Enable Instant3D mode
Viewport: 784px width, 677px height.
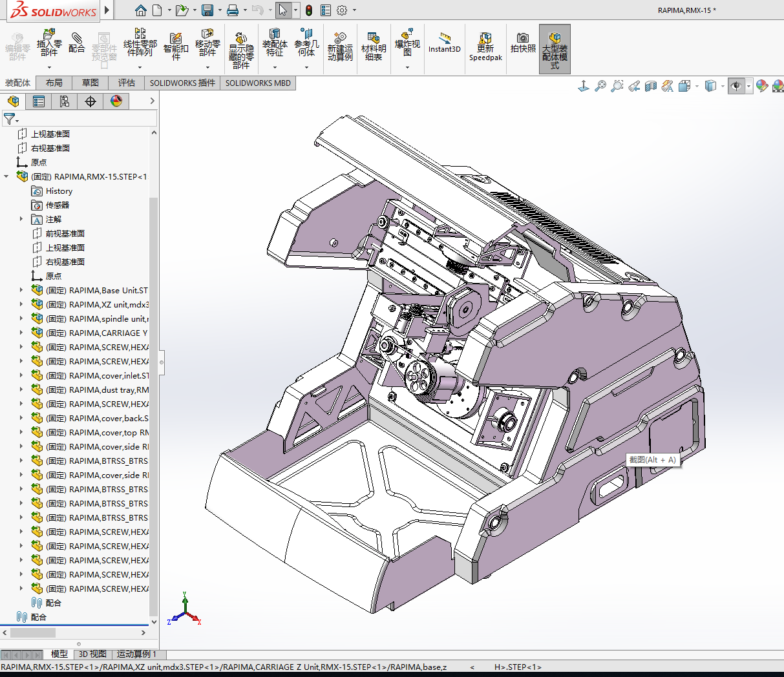[444, 43]
